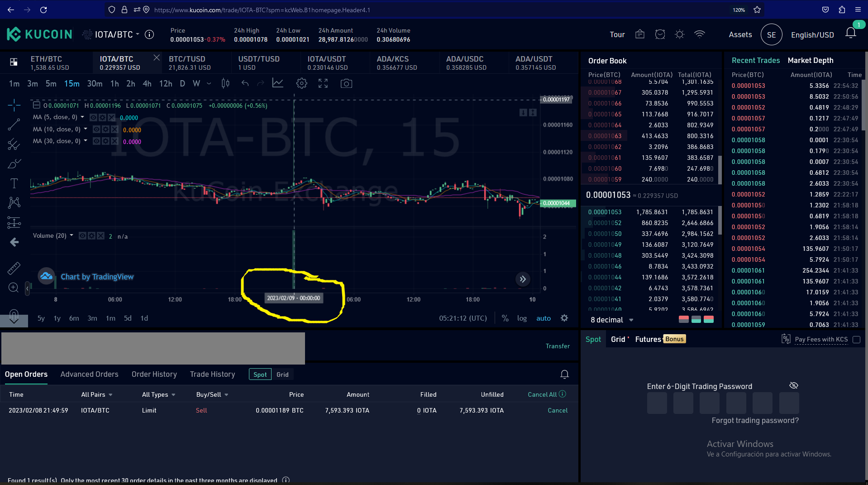Image resolution: width=868 pixels, height=485 pixels.
Task: Open the indicators chart icon
Action: 278,83
